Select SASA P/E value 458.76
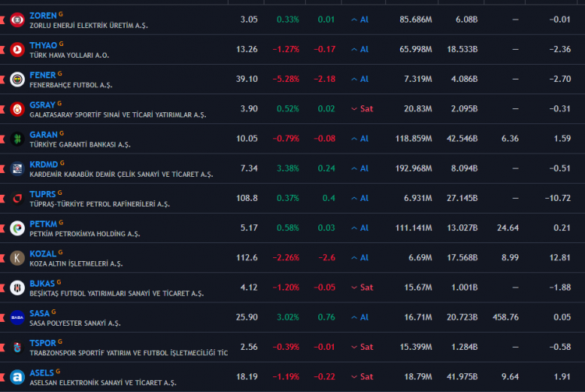 (x=505, y=317)
